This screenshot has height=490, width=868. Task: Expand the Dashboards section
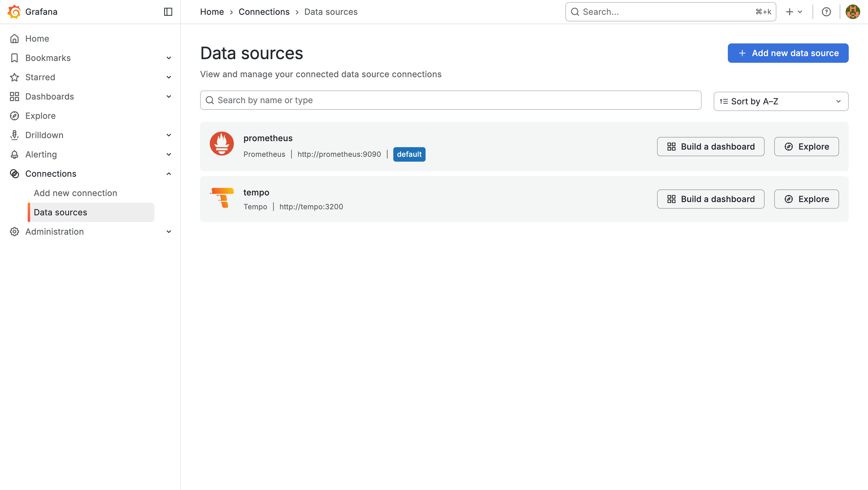[x=169, y=96]
